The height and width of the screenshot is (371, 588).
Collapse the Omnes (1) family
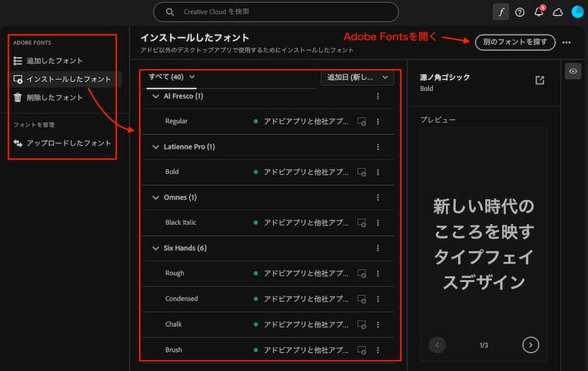(x=156, y=198)
